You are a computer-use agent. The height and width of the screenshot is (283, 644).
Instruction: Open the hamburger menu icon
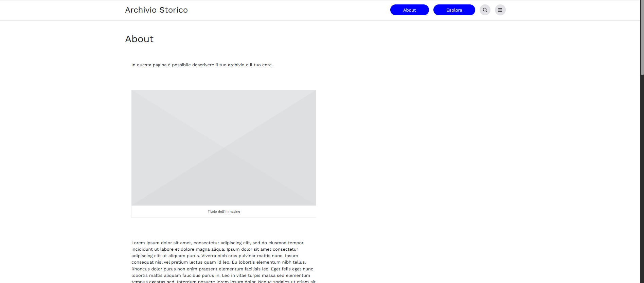pyautogui.click(x=500, y=10)
